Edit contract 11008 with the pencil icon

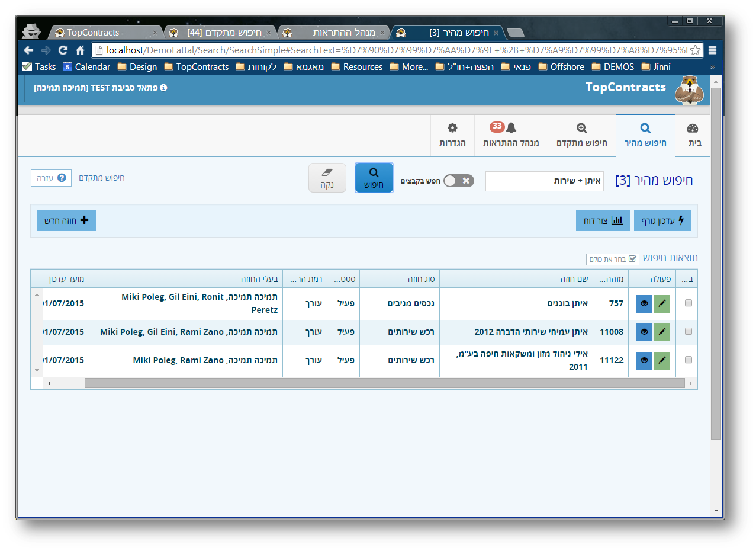(x=662, y=332)
